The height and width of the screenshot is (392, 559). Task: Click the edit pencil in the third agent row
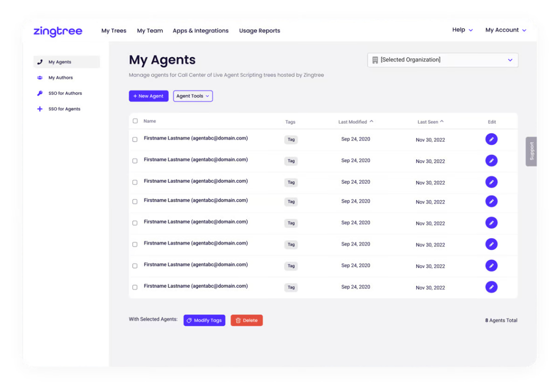(491, 182)
